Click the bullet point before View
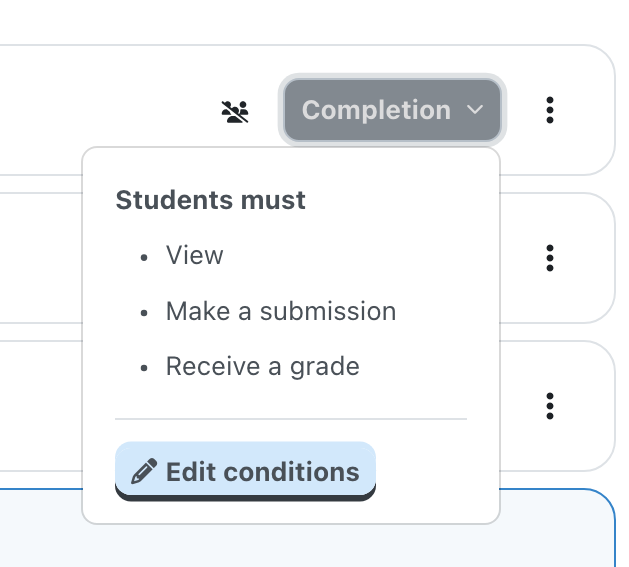The height and width of the screenshot is (567, 629). [x=144, y=258]
